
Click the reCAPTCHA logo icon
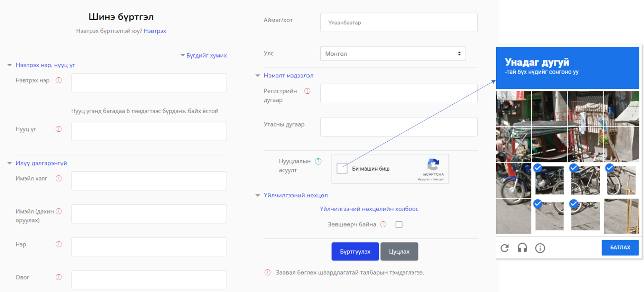coord(433,164)
